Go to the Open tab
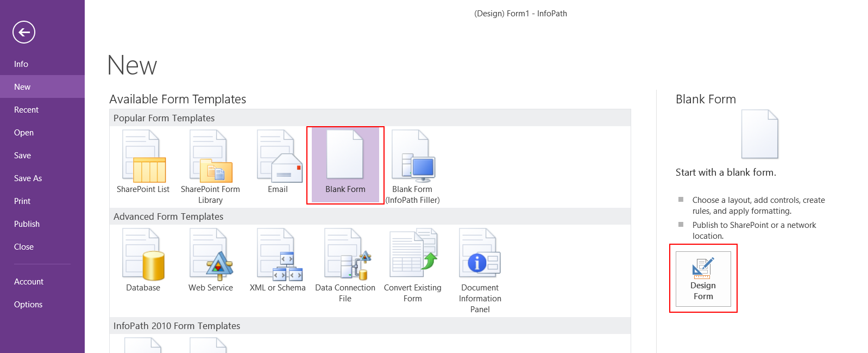 tap(42, 132)
